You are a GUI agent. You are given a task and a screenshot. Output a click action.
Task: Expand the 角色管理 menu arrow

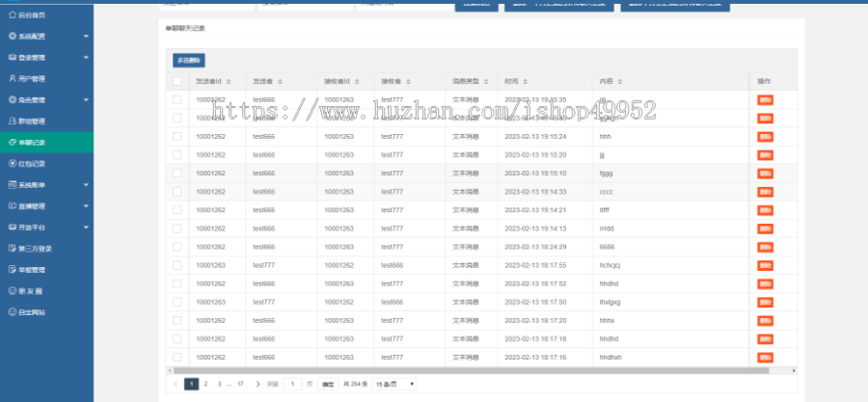[x=86, y=100]
